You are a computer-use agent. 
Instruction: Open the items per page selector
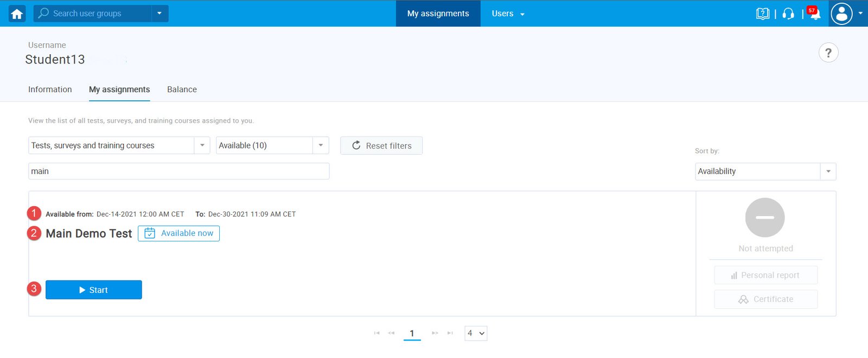point(476,333)
